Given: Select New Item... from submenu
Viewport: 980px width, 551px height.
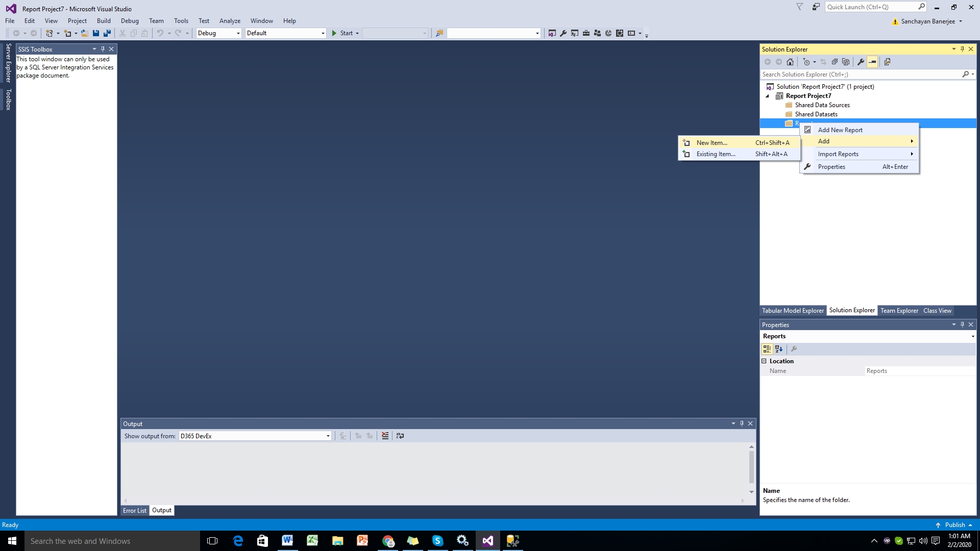Looking at the screenshot, I should tap(712, 143).
